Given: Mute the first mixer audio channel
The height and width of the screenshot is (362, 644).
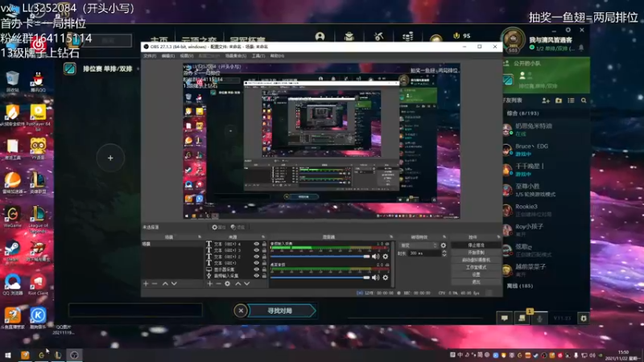Looking at the screenshot, I should tap(375, 257).
